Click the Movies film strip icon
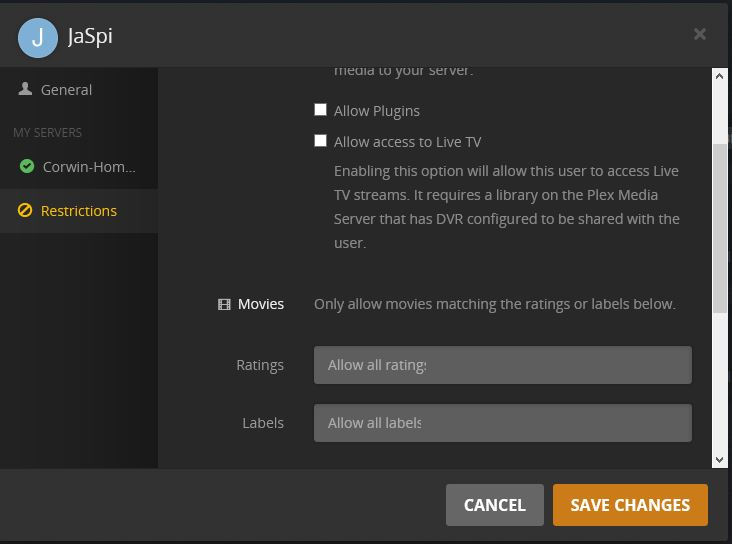Image resolution: width=732 pixels, height=544 pixels. (224, 304)
